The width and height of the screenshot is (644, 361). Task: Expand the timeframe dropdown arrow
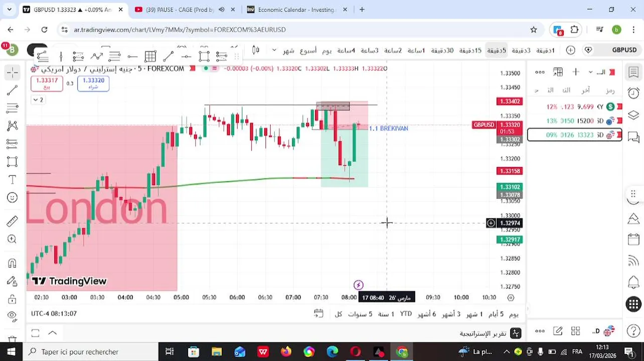click(274, 50)
